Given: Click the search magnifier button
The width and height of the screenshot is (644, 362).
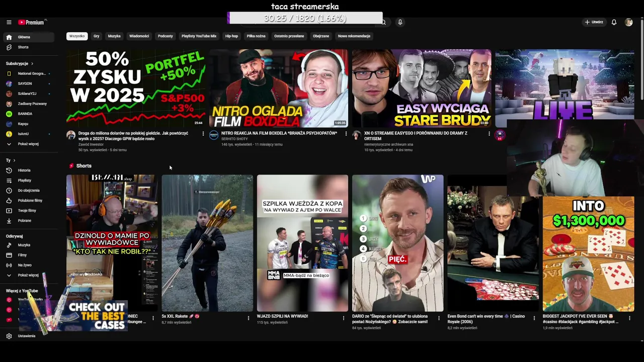Looking at the screenshot, I should pyautogui.click(x=383, y=22).
